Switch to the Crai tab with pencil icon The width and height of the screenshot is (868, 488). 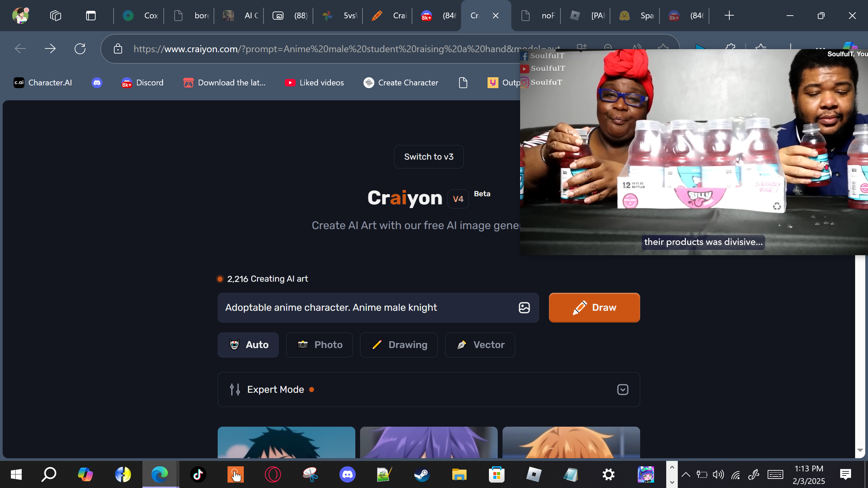click(389, 16)
